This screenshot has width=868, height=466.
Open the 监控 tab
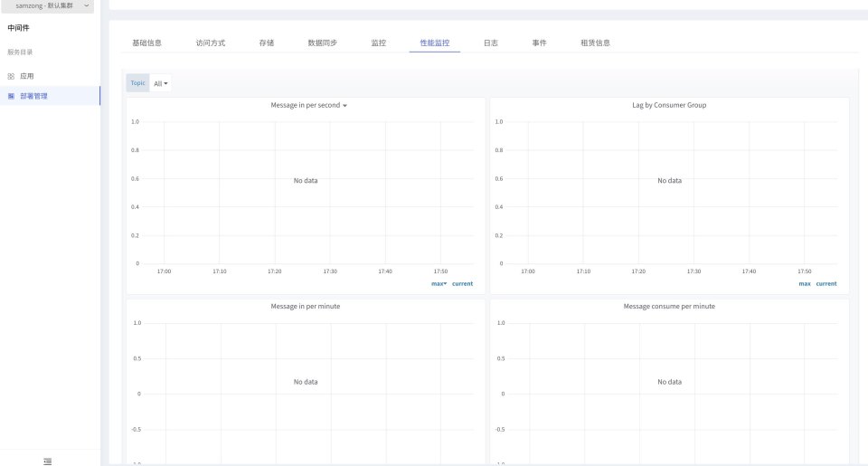tap(378, 43)
